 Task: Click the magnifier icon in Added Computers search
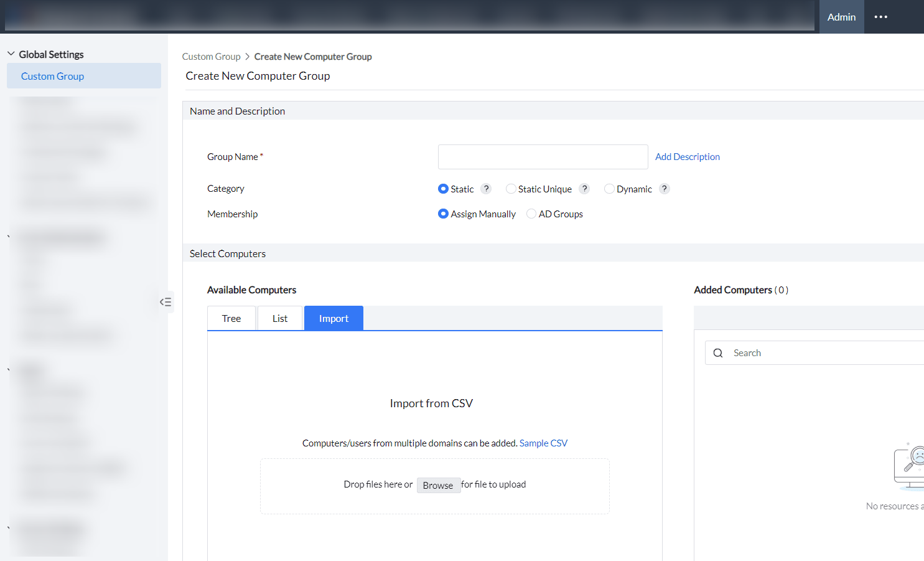tap(718, 352)
